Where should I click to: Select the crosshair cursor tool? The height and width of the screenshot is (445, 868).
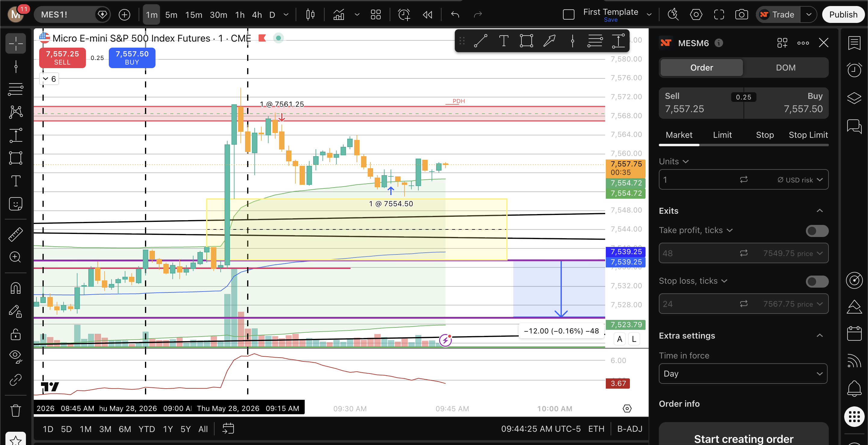(15, 43)
